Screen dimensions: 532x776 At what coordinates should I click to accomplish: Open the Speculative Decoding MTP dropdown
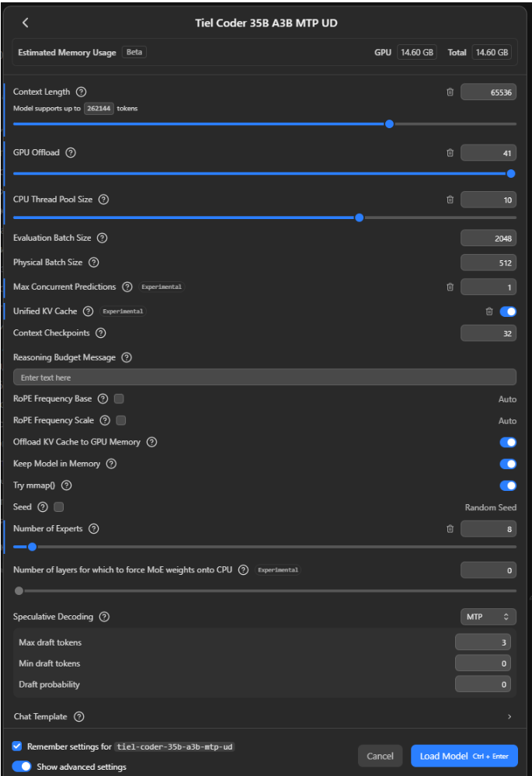(x=488, y=617)
